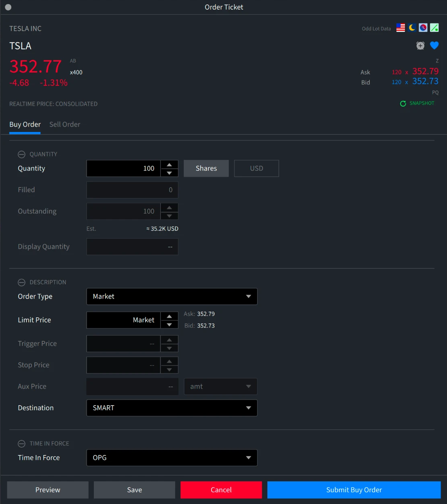Viewport: 447px width, 504px height.
Task: Select Shares as quantity unit
Action: (x=206, y=168)
